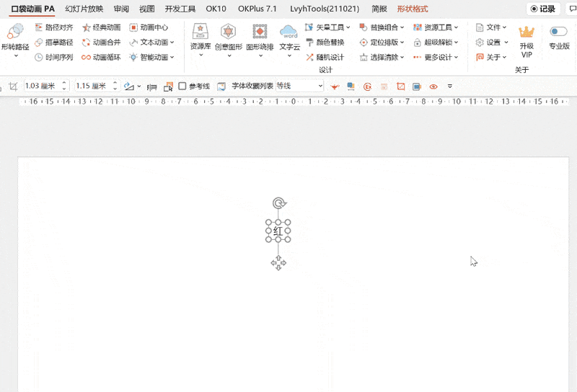Click the rotation handle above the 红 textbox
The image size is (577, 392).
(279, 203)
